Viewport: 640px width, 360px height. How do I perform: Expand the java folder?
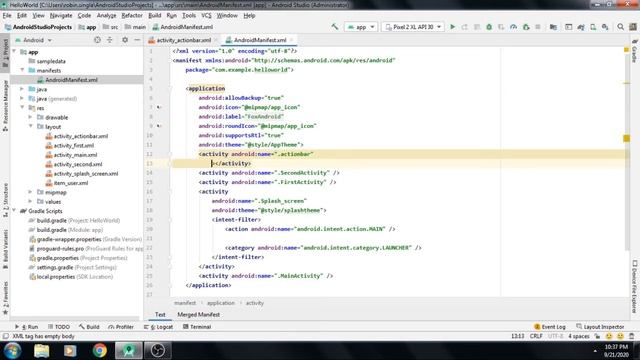pos(22,89)
